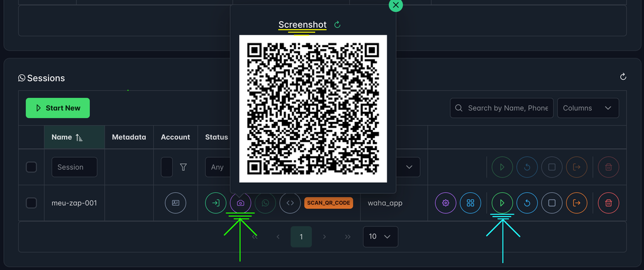Click bulk Stop button in filter row
Screen dimensions: 644x270
552,167
